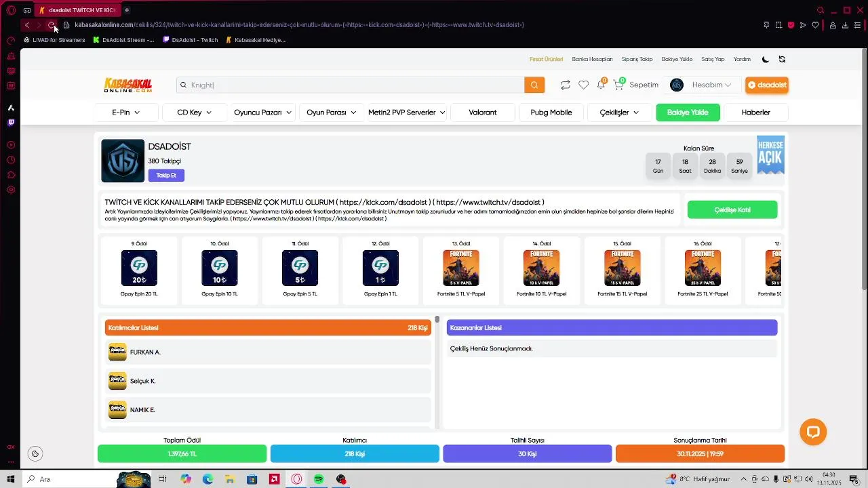Open browser downloads icon
The height and width of the screenshot is (488, 868).
point(845,25)
